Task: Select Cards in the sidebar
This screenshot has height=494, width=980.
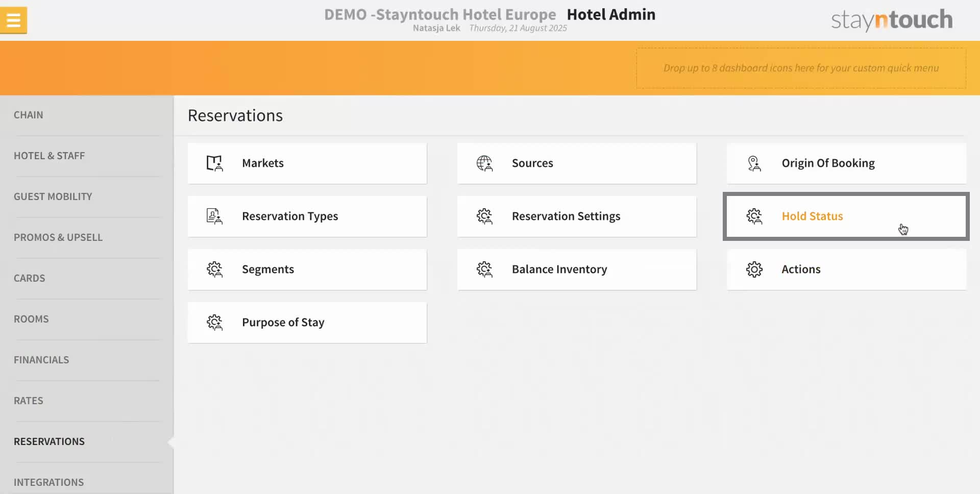Action: pos(87,279)
